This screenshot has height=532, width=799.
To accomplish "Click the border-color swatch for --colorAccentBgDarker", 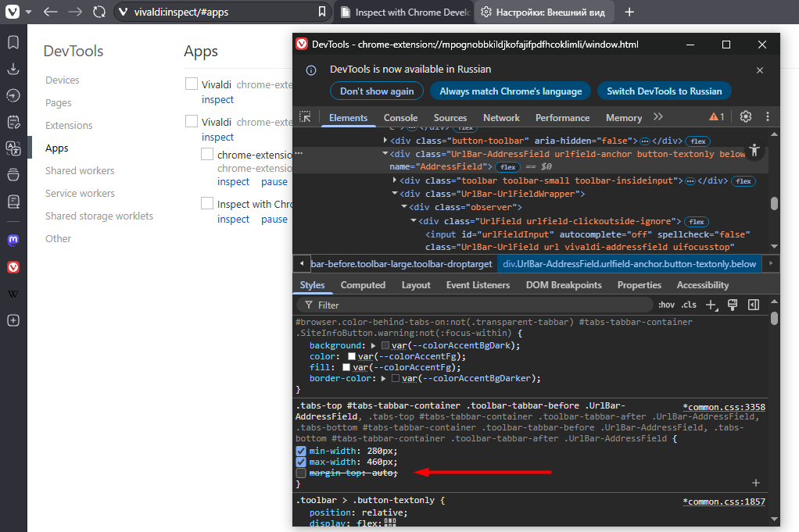I will point(396,379).
